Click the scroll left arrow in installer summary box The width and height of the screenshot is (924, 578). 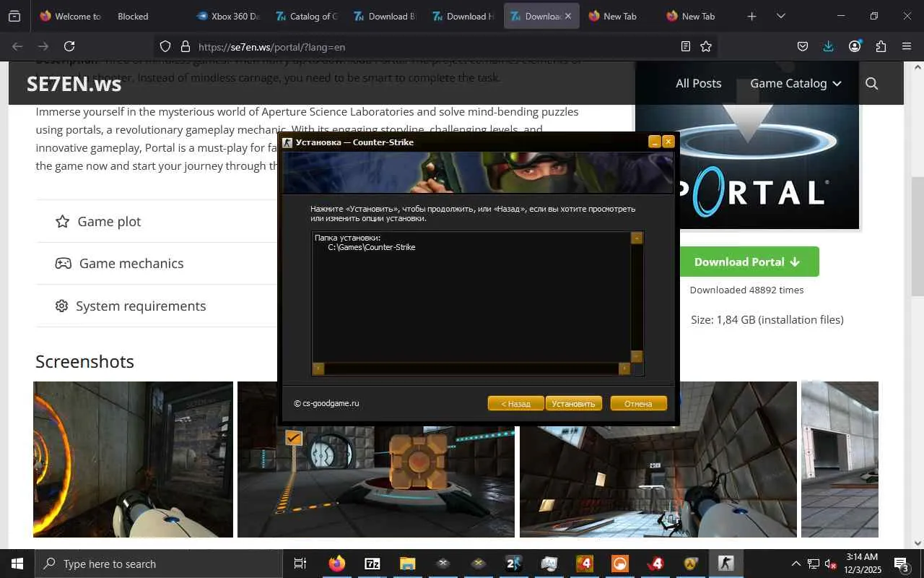(318, 368)
